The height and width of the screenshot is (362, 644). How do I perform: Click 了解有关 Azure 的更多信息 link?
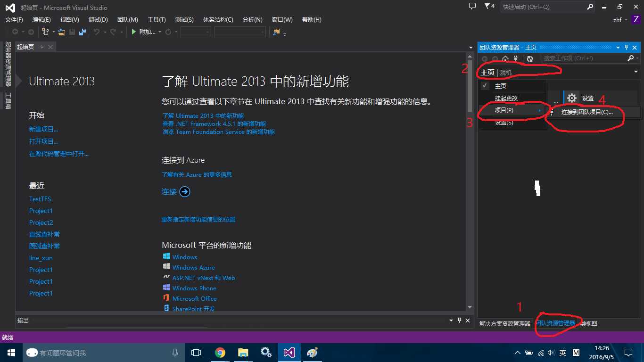point(197,174)
